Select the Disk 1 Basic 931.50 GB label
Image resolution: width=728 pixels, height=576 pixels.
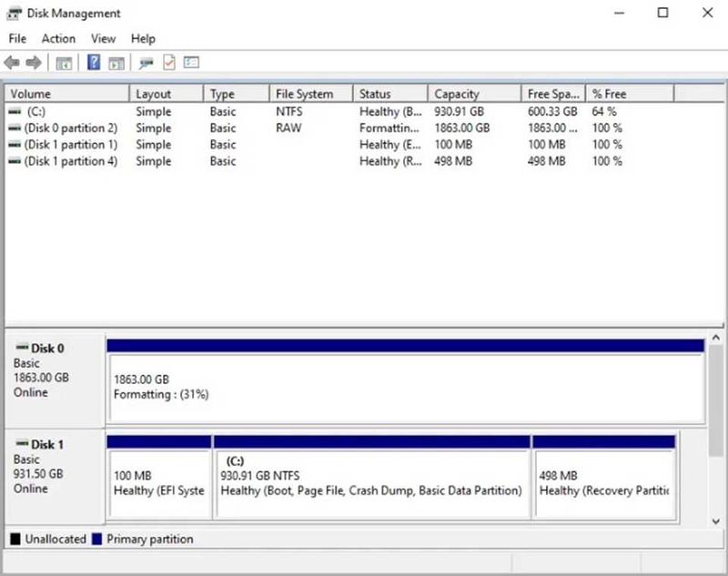pyautogui.click(x=55, y=477)
